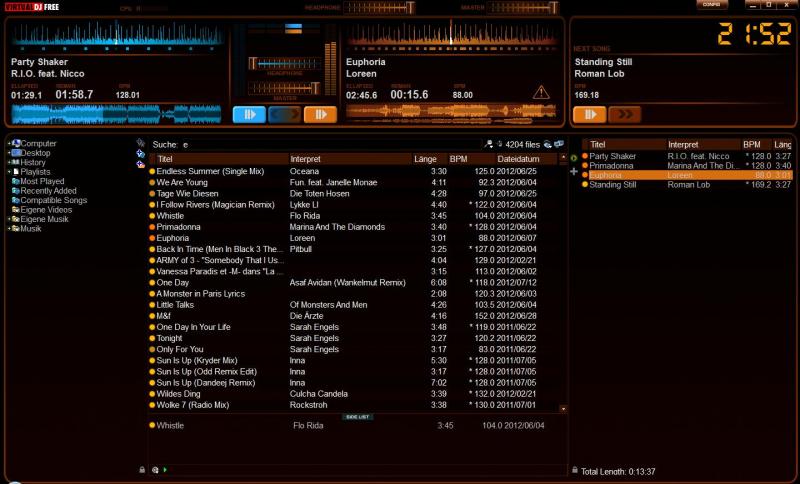Click the warning triangle icon on Euphoria deck

[541, 93]
